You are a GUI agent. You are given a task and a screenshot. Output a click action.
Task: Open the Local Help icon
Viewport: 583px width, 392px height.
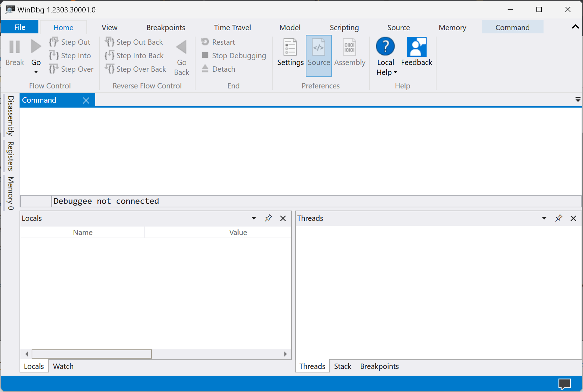(x=385, y=47)
